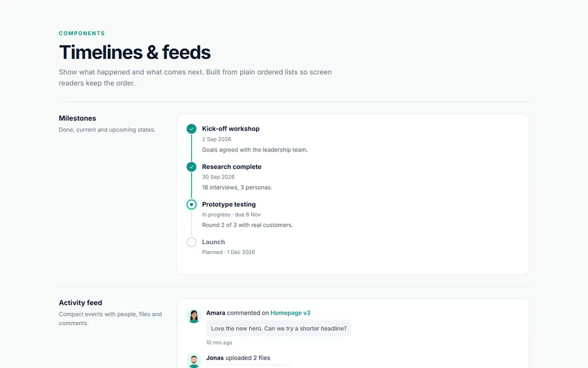The width and height of the screenshot is (588, 368).
Task: Click the date 2 Sep 2026
Action: tap(216, 139)
